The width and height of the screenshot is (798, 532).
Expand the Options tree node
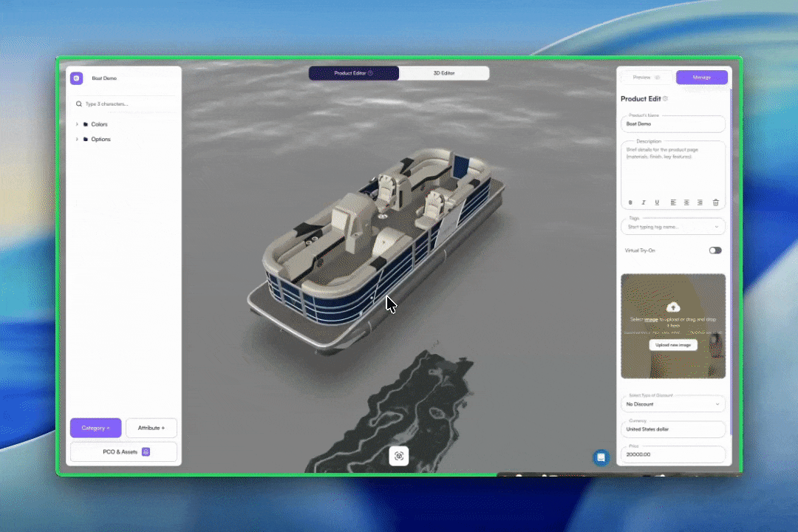[x=78, y=139]
